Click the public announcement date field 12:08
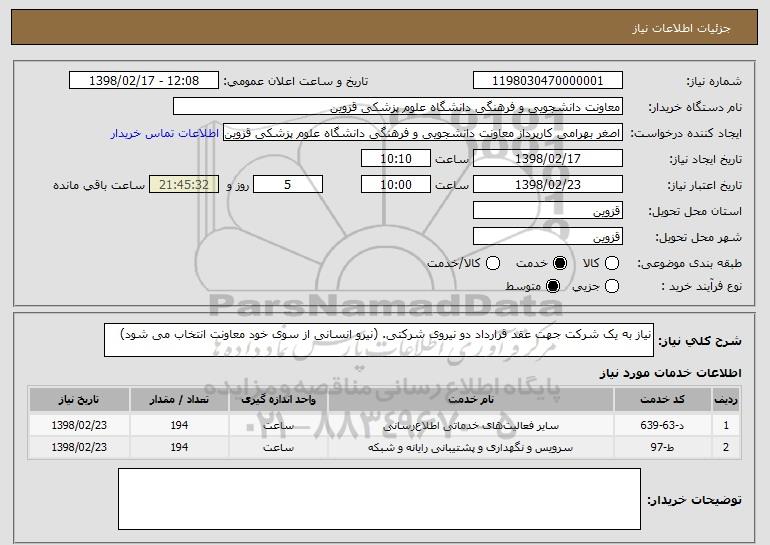 pos(144,81)
